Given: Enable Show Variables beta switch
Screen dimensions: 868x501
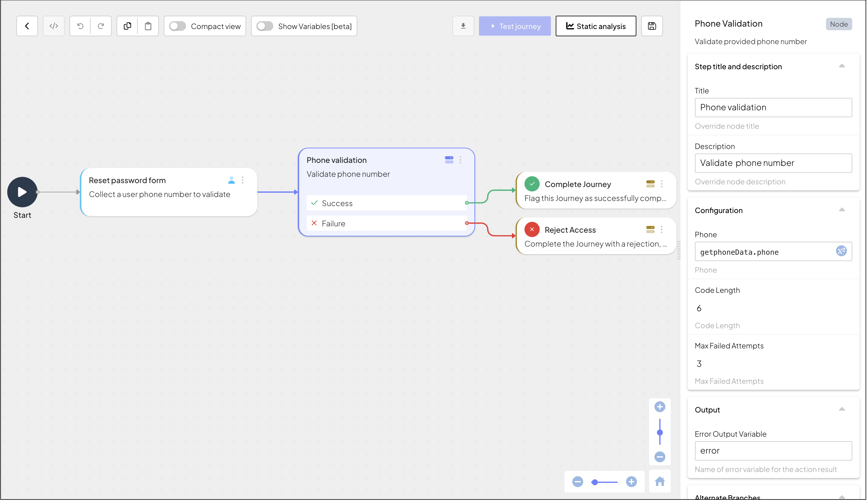Looking at the screenshot, I should tap(265, 26).
